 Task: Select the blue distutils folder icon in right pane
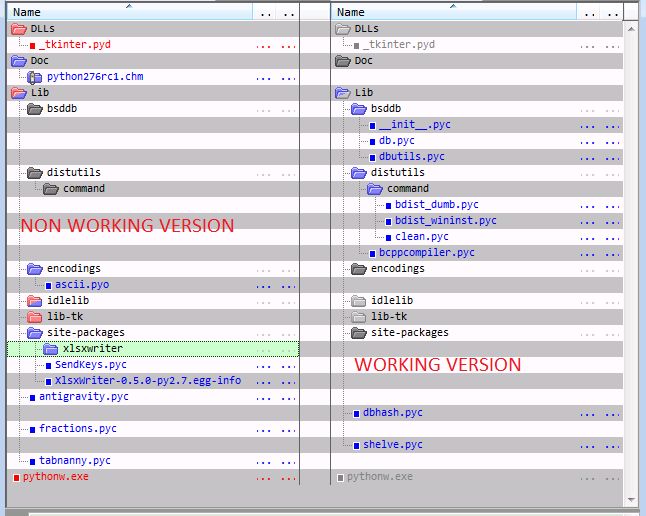[x=359, y=173]
